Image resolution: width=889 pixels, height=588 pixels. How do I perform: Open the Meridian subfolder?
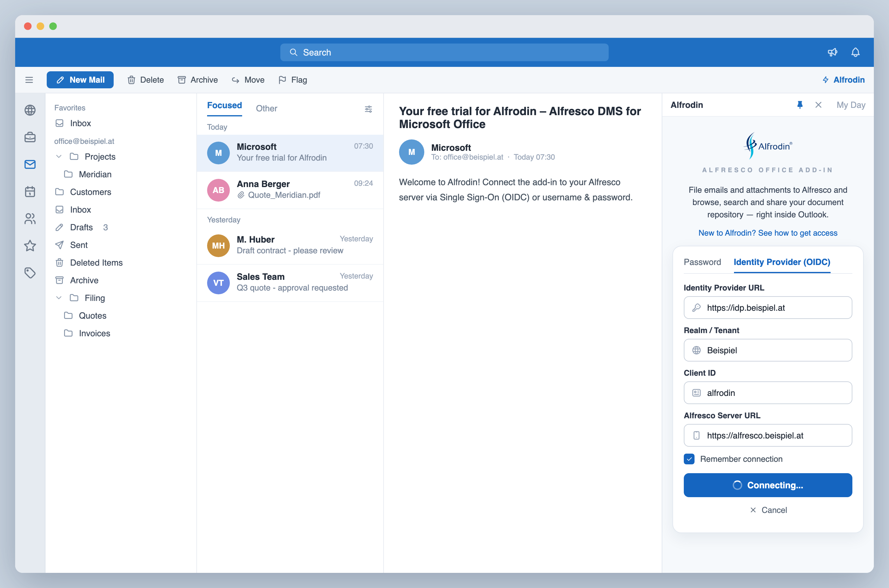pos(121,174)
